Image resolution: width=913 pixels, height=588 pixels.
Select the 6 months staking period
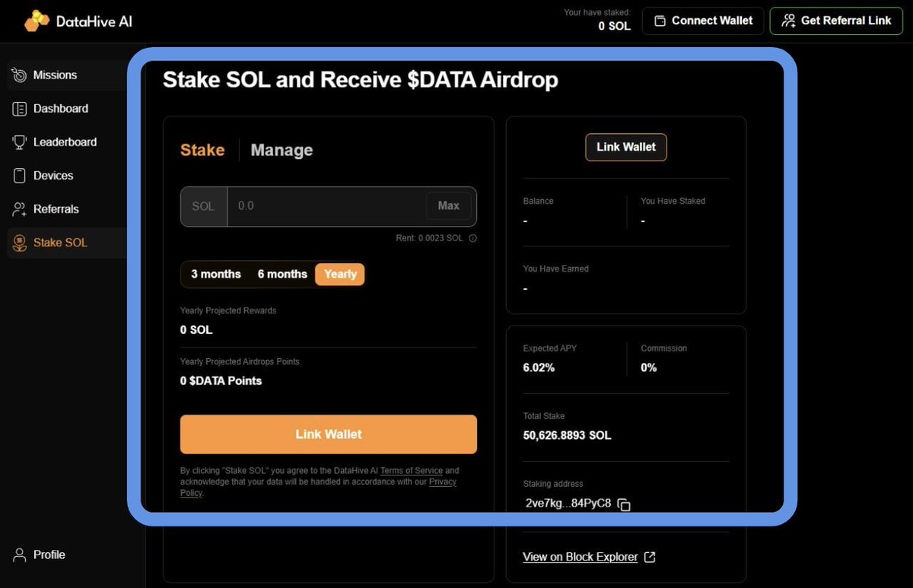[x=282, y=274]
